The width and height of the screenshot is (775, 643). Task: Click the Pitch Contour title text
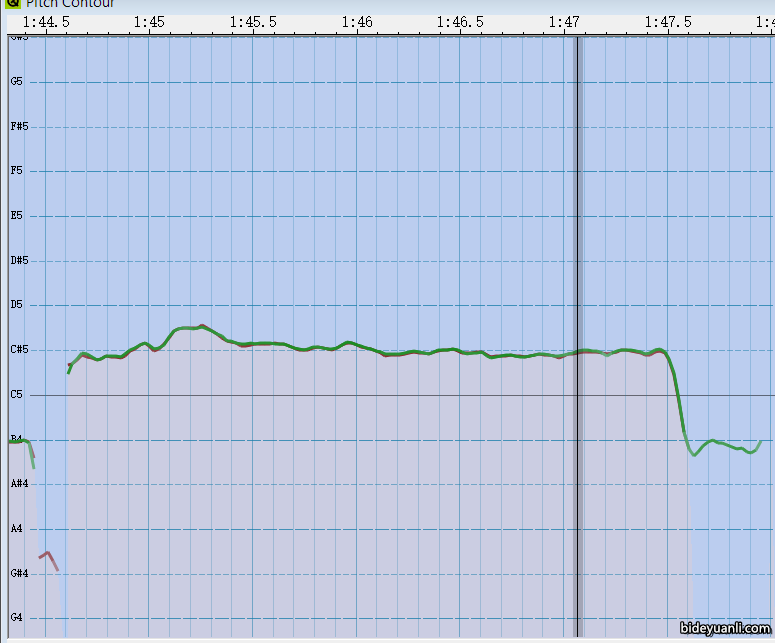pyautogui.click(x=70, y=3)
